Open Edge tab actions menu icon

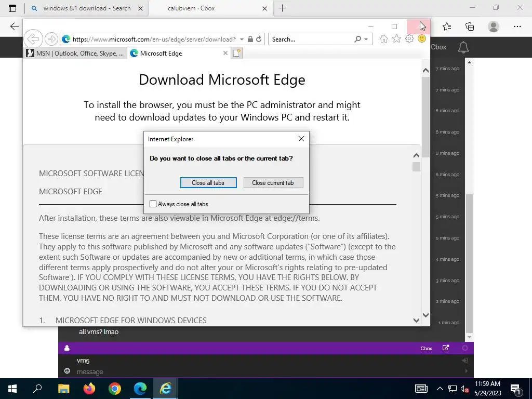[x=12, y=8]
